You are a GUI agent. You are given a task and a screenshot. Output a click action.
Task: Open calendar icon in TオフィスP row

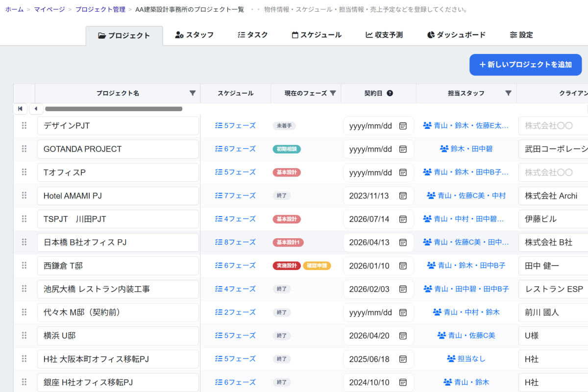(403, 172)
